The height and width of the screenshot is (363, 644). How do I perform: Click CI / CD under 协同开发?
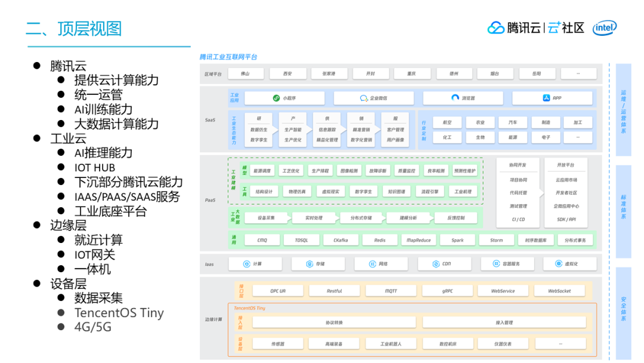coord(518,220)
